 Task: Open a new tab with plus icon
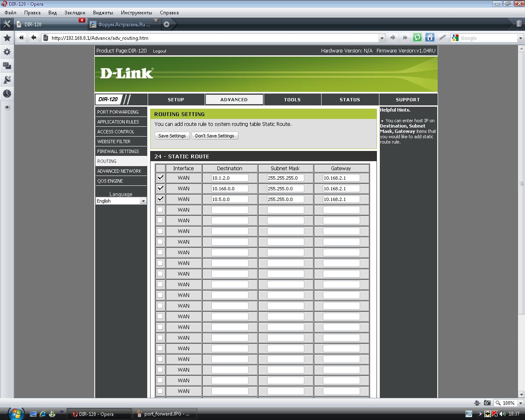pos(167,24)
